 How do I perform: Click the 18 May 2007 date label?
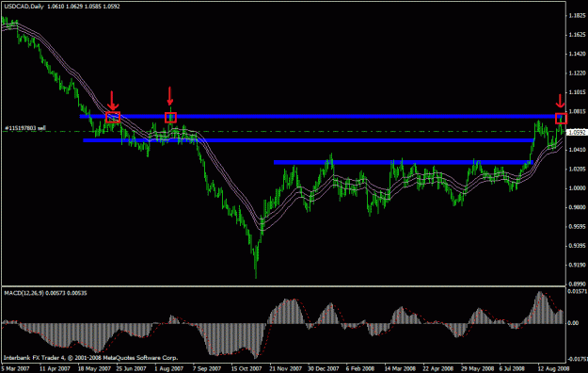point(94,368)
